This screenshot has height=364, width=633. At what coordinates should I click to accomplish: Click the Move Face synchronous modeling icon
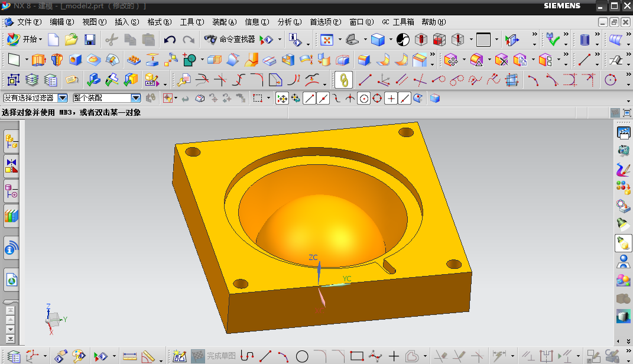coord(451,60)
